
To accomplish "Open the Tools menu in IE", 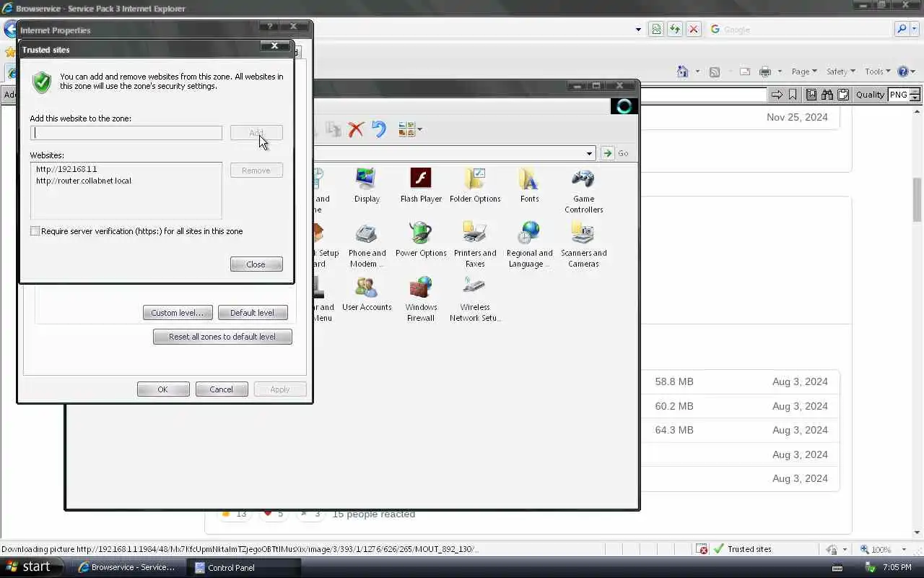I will (x=877, y=72).
